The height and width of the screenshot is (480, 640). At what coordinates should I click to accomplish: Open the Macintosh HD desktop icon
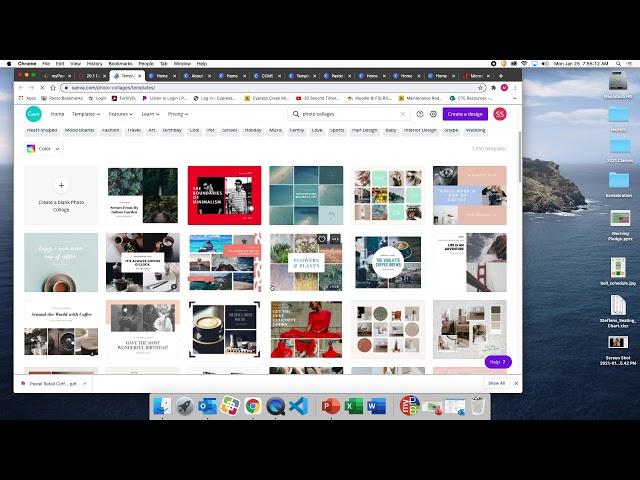[618, 85]
